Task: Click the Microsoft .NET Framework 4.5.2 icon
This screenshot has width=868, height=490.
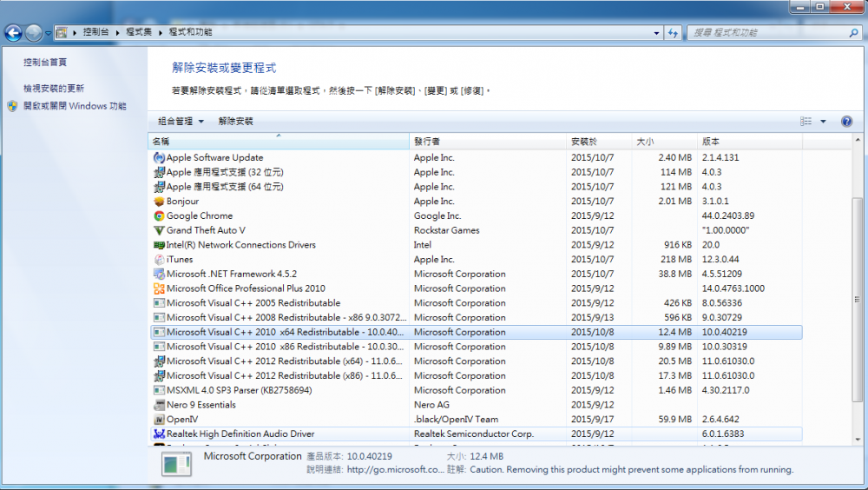Action: pos(159,274)
